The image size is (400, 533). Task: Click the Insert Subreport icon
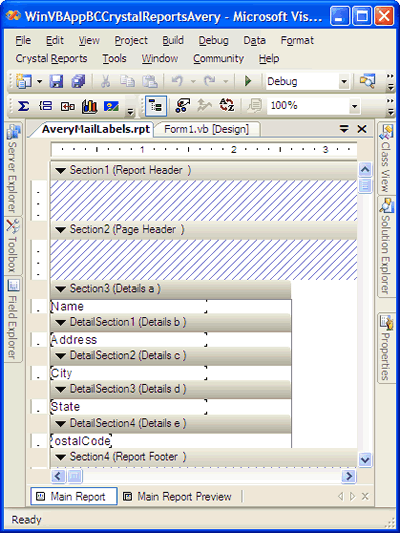(x=68, y=106)
